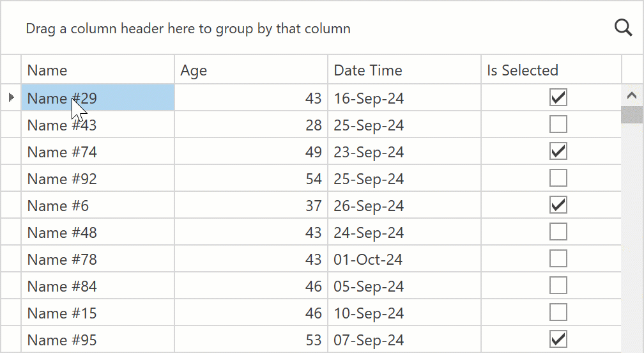The image size is (644, 353).
Task: Click the vertical scrollbar thumb
Action: (x=632, y=115)
